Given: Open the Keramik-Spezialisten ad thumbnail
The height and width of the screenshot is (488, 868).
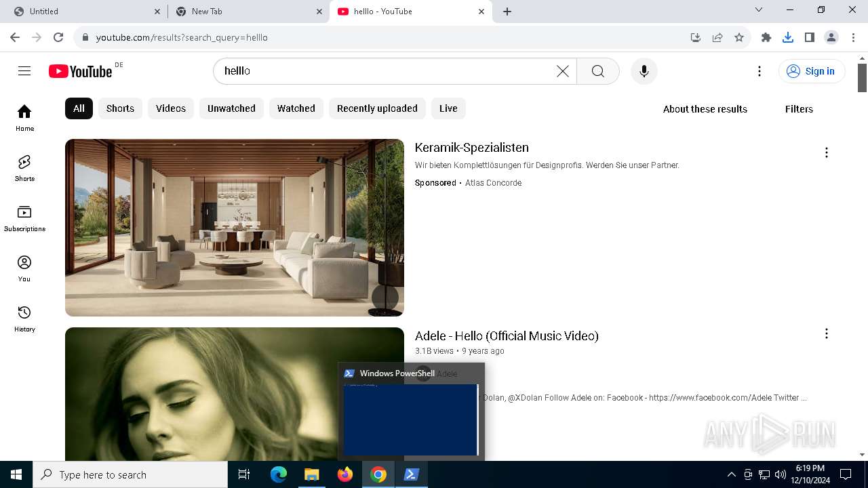Looking at the screenshot, I should pos(235,228).
